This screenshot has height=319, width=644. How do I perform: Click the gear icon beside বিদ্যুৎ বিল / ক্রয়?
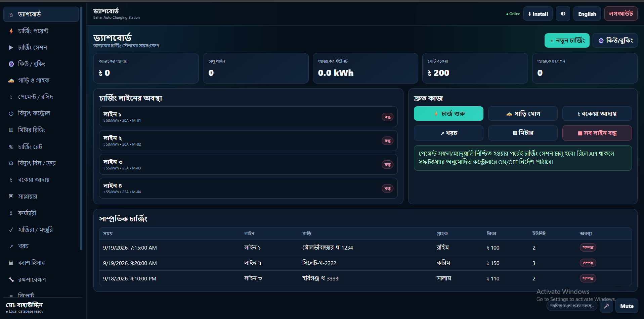(x=11, y=163)
